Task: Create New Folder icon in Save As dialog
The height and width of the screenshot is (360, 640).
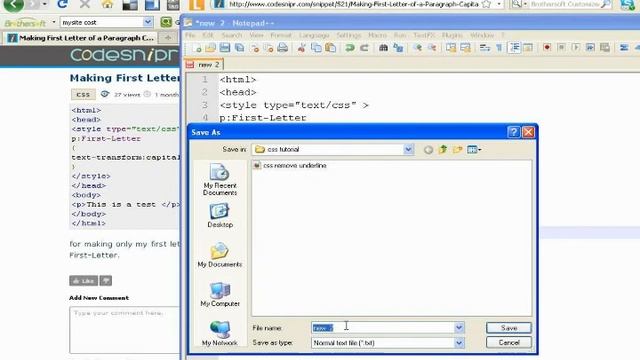Action: (x=458, y=150)
